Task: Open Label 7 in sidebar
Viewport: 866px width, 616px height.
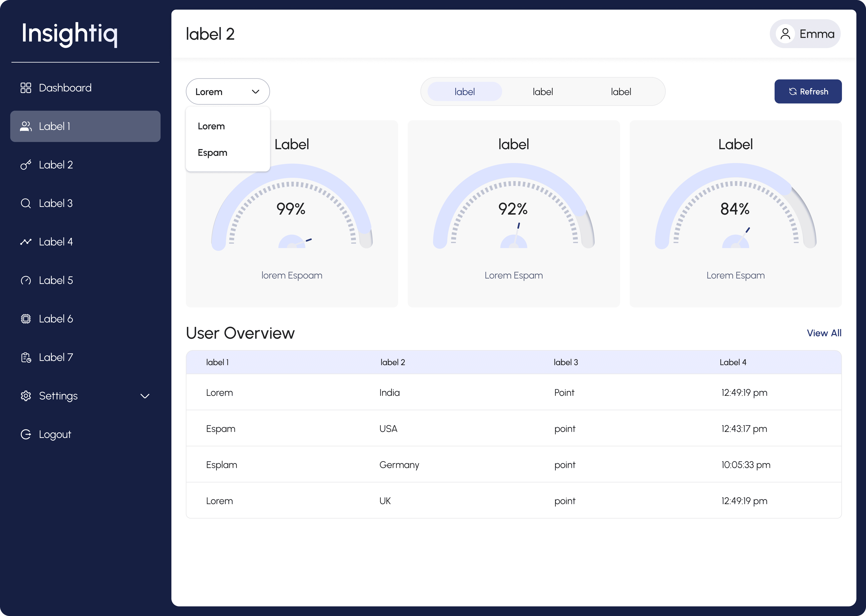Action: (x=85, y=357)
